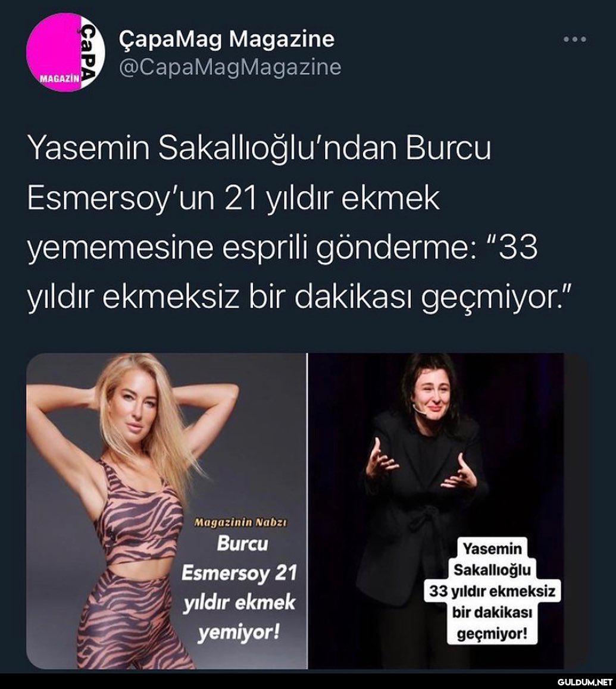Open the @CapaMagMagazine handle link
616x689 pixels.
230,67
